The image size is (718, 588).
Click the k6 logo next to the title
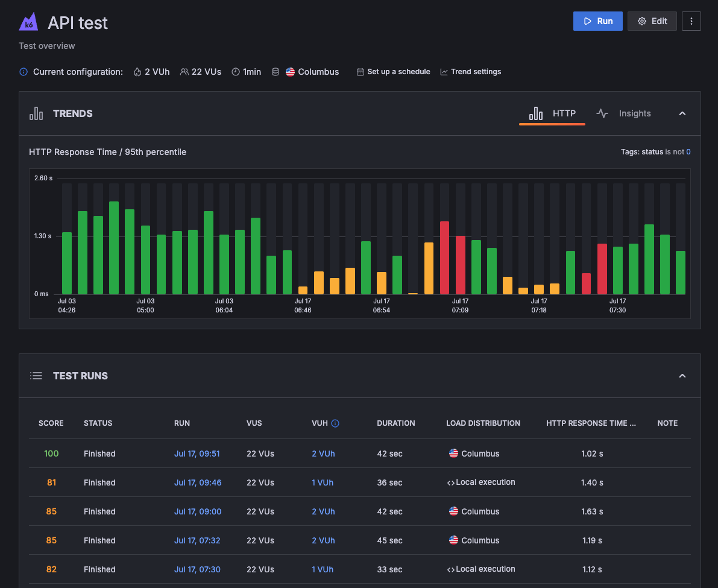tap(28, 22)
